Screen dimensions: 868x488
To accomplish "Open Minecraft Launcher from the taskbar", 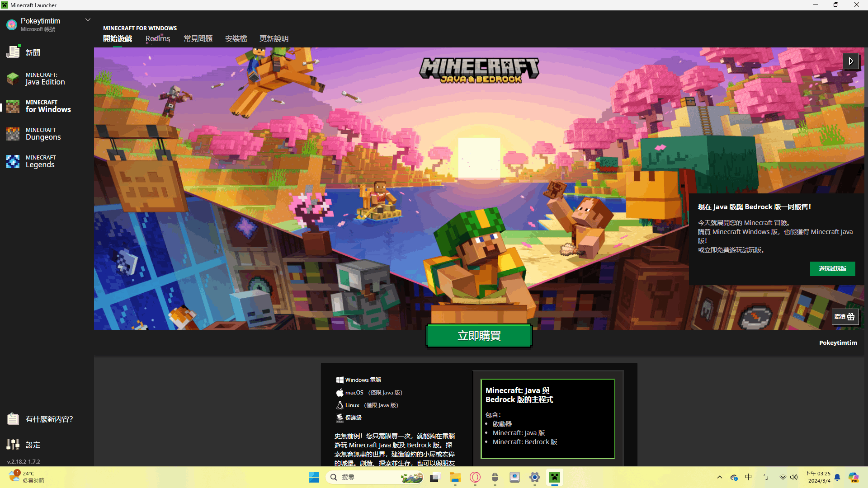I will [555, 477].
